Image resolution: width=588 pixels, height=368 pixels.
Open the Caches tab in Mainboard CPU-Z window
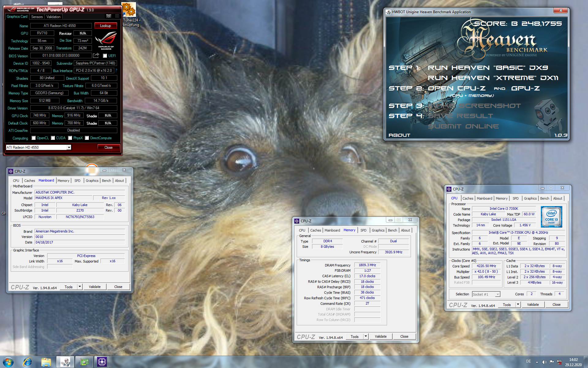30,181
